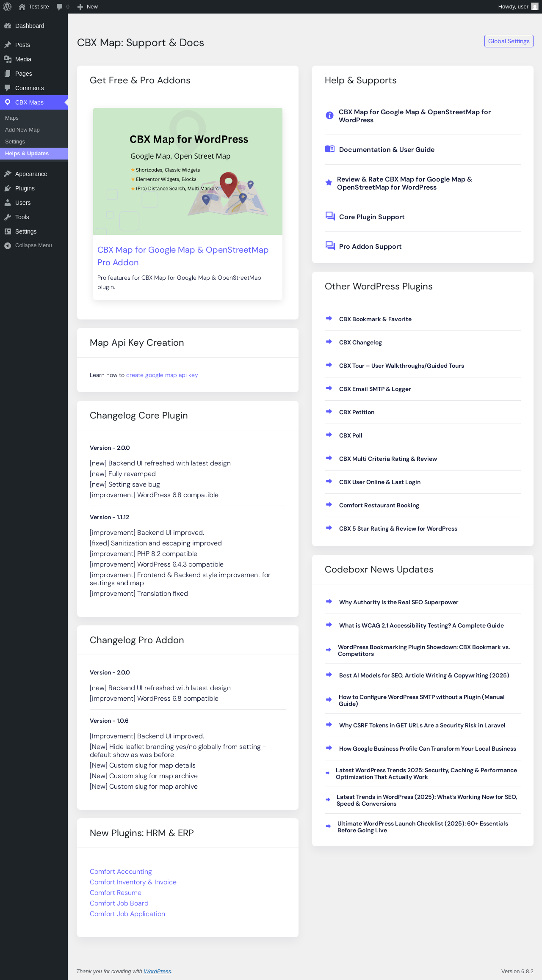
Task: Open the create google map api key link
Action: (162, 375)
